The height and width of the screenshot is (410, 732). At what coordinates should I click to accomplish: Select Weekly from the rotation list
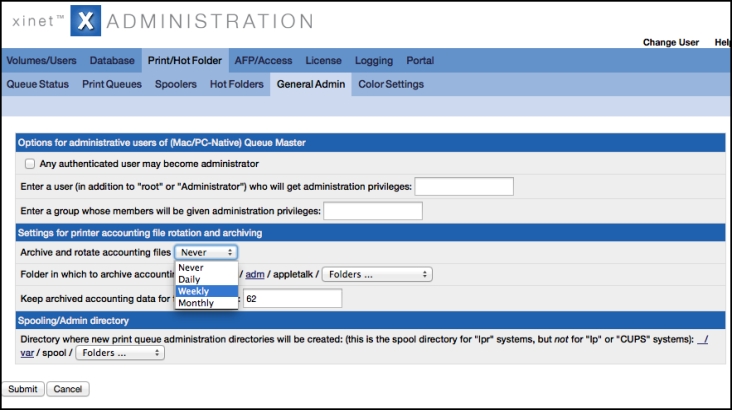click(x=206, y=291)
